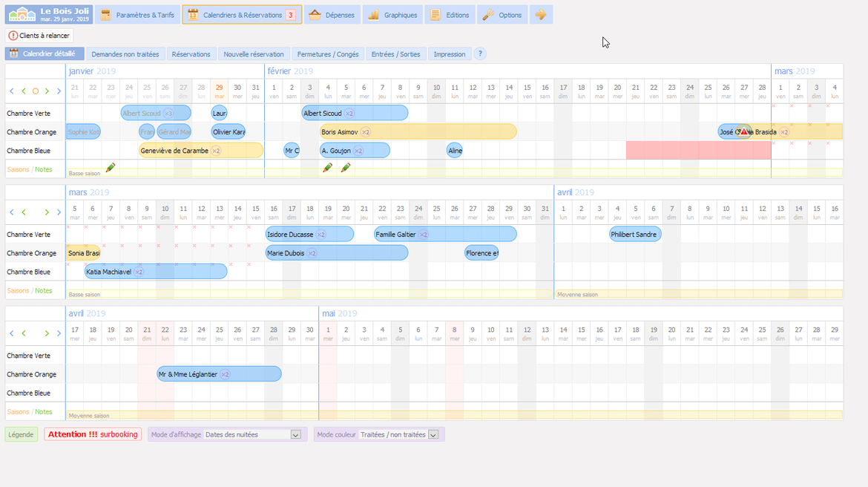Select the Mr & Mme Léglantier booking
868x487 pixels.
[x=219, y=374]
